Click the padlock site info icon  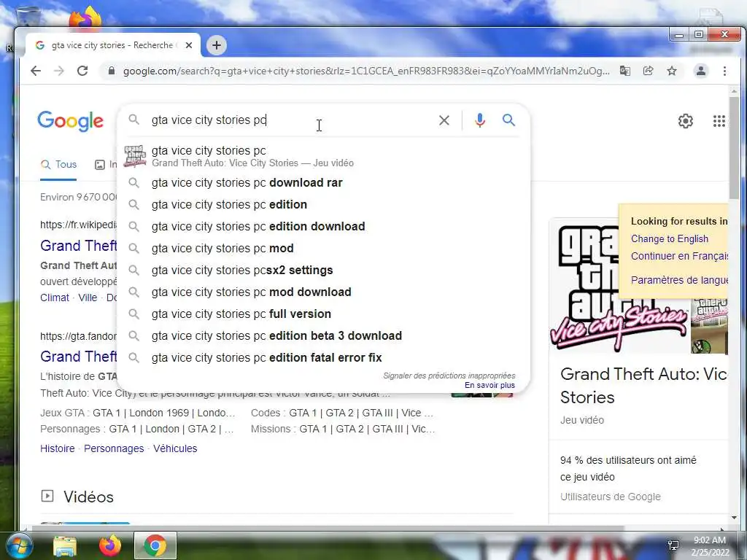point(112,71)
